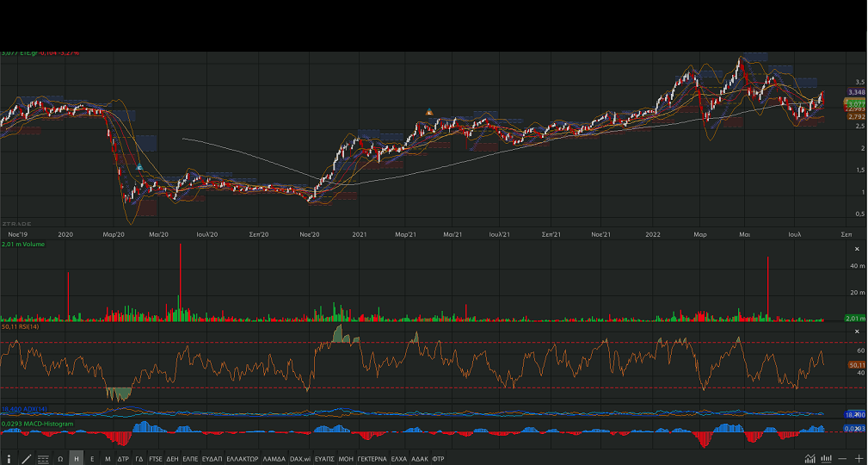
Task: Click the info icon in bottom toolbar
Action: pos(9,459)
